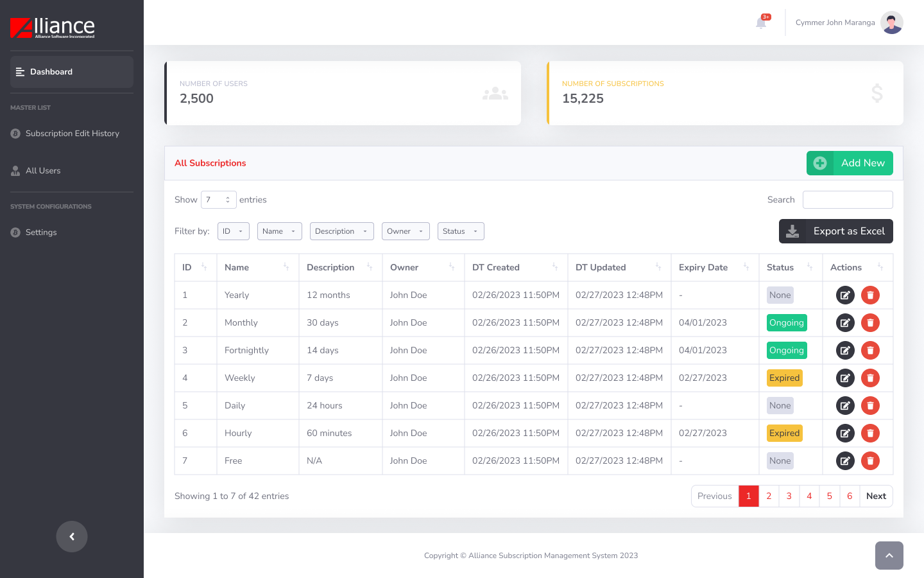
Task: Collapse the sidebar with the arrow button
Action: 72,536
